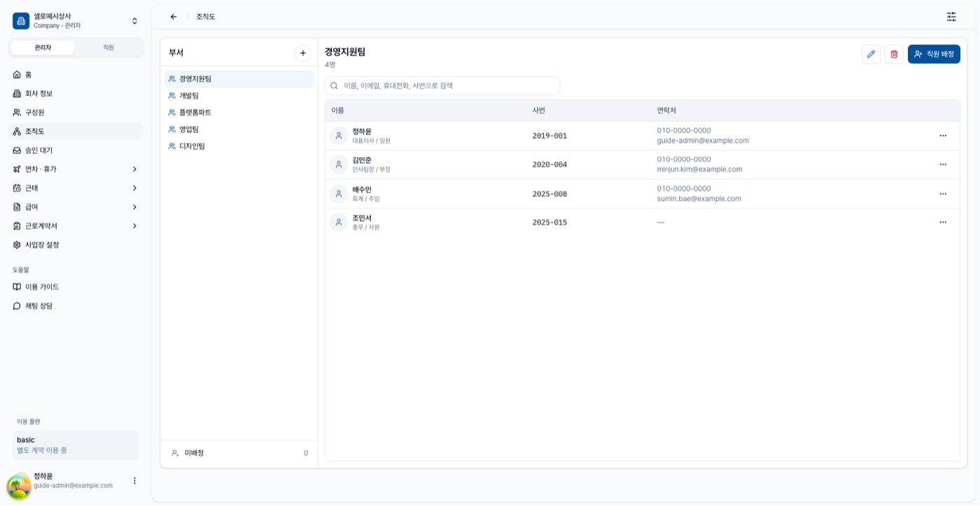
Task: Open 이용 가이드 help page
Action: point(76,287)
